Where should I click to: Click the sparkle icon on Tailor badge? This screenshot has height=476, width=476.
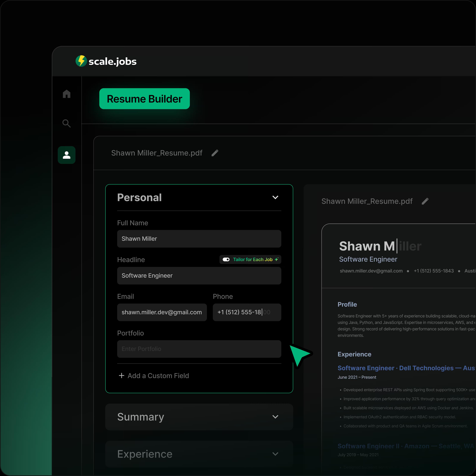coord(277,259)
